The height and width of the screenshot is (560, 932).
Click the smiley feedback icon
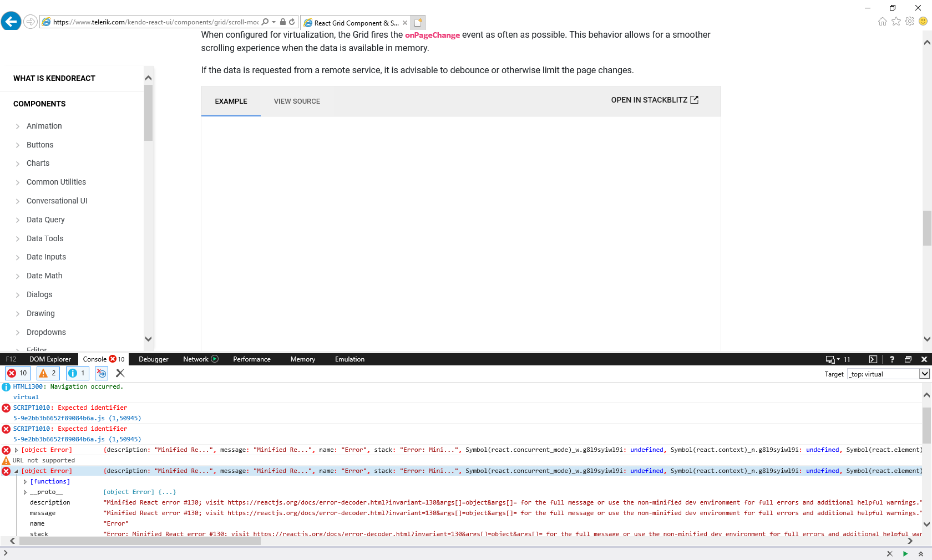click(x=923, y=21)
